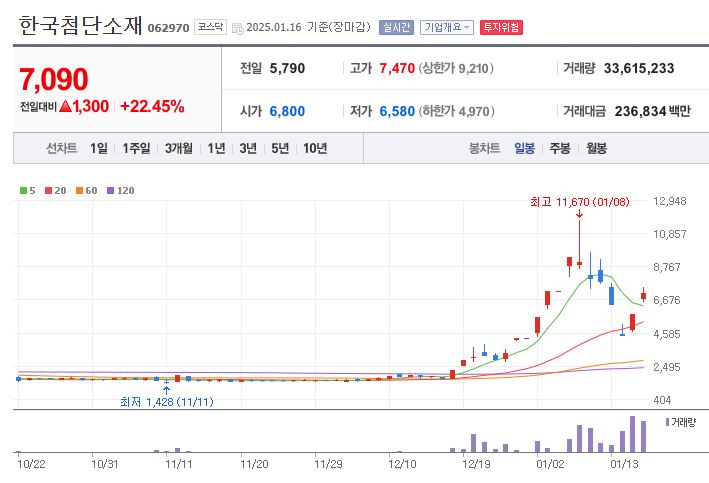Viewport: 709px width, 483px height.
Task: Click the 12,948 price axis label
Action: pyautogui.click(x=670, y=201)
